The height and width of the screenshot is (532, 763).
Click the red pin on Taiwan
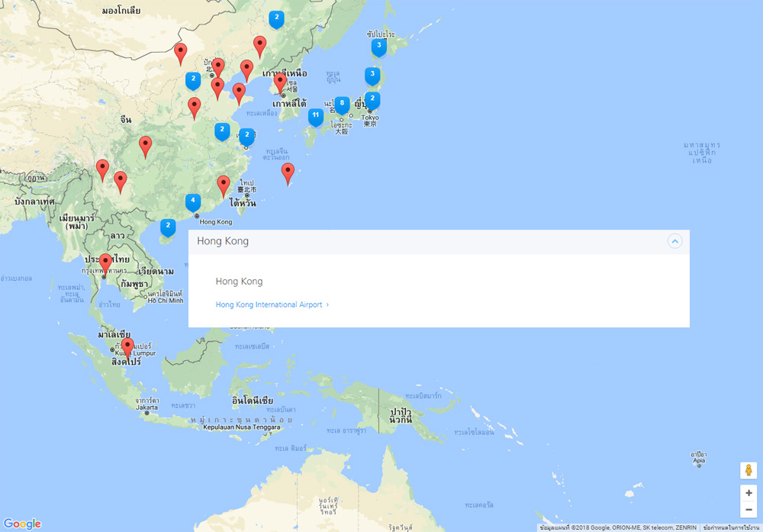223,185
